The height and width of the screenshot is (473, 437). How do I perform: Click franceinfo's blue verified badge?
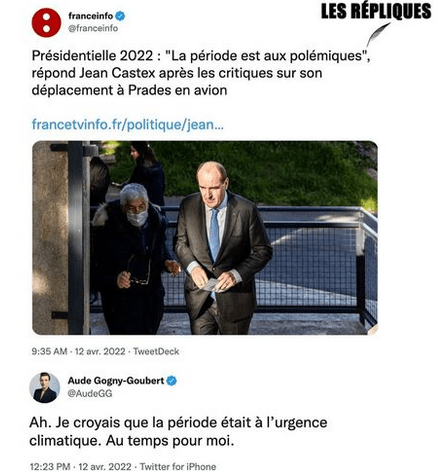pos(120,16)
